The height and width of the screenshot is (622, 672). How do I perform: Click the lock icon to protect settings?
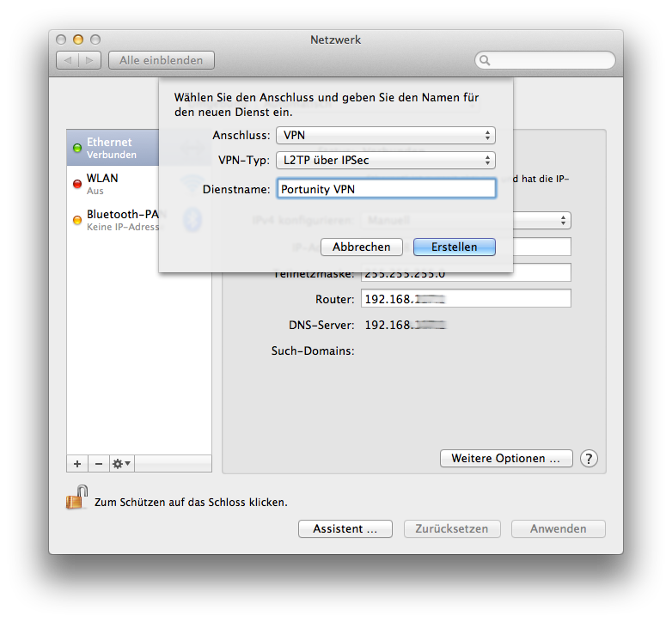click(77, 497)
